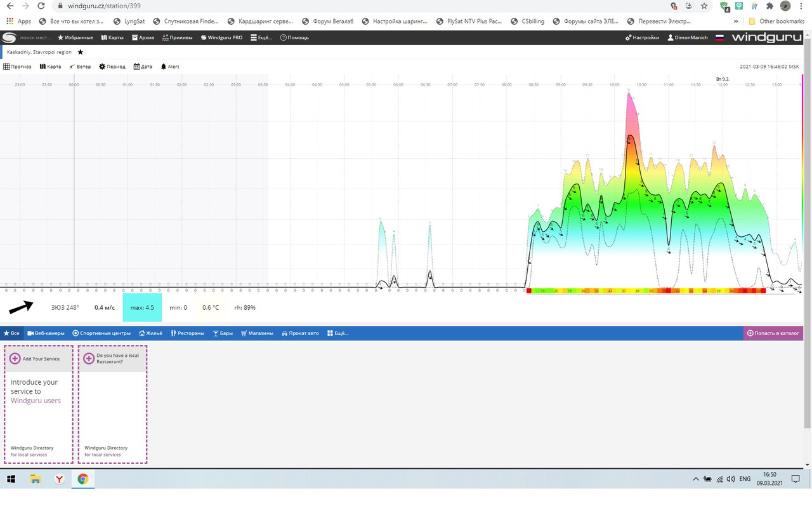Filter by Магазины shops
Viewport: 812px width, 508px height.
(257, 333)
